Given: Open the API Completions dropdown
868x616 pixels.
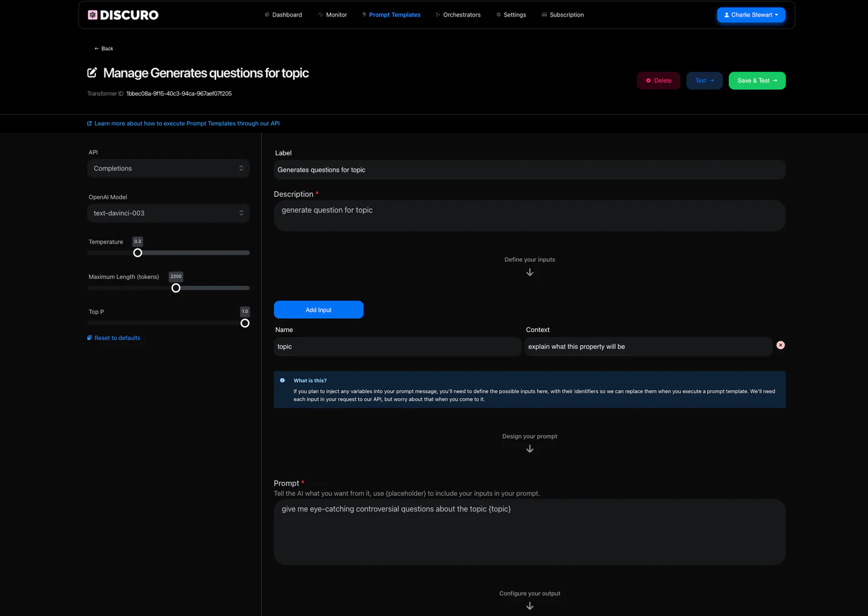Looking at the screenshot, I should (x=168, y=168).
